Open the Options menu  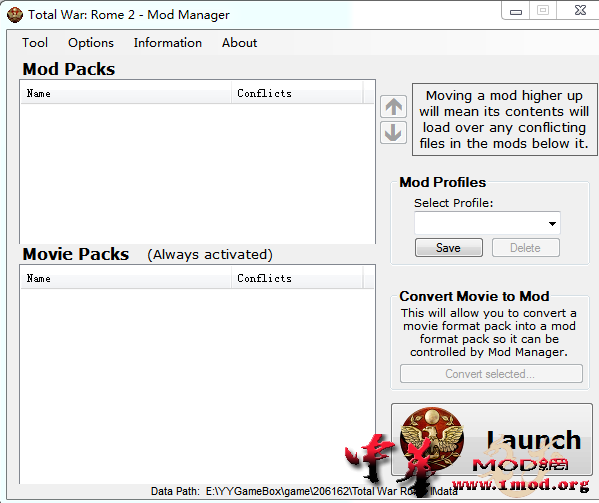point(91,43)
